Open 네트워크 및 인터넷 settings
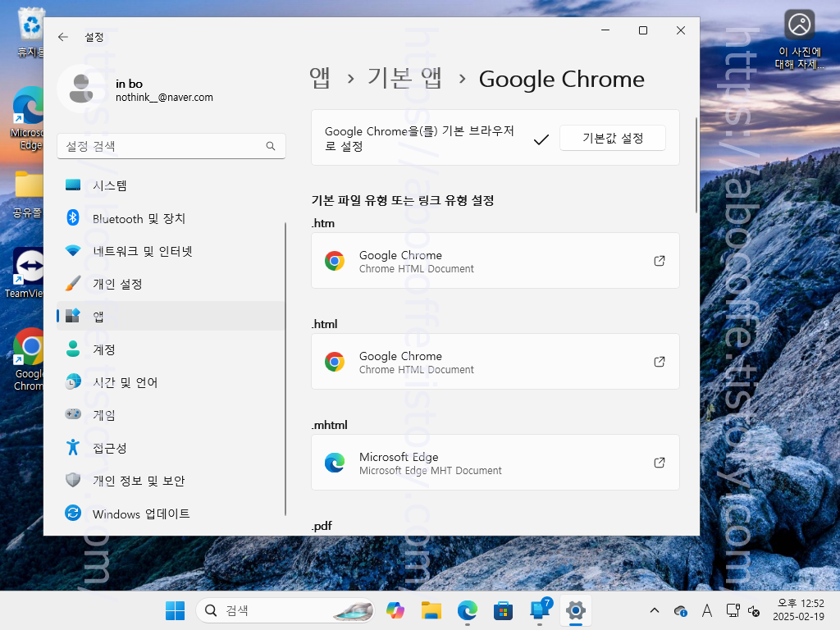Screen dimensions: 840x630 (x=171, y=251)
